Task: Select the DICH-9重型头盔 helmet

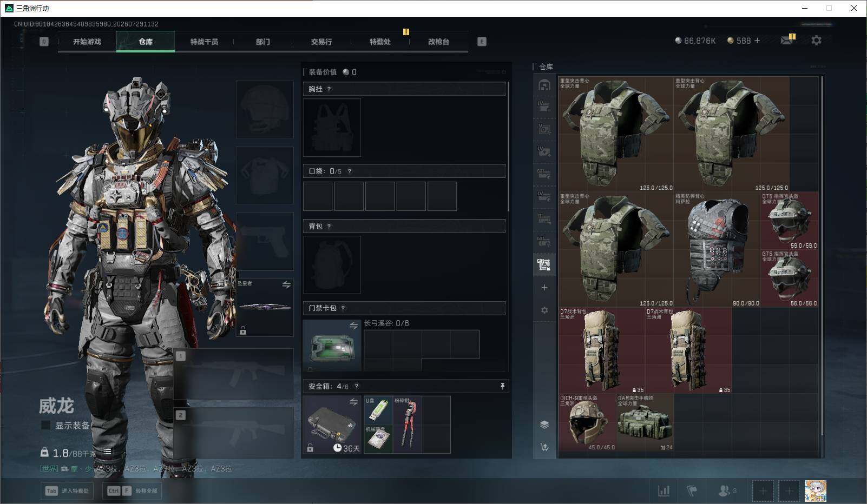Action: click(587, 422)
